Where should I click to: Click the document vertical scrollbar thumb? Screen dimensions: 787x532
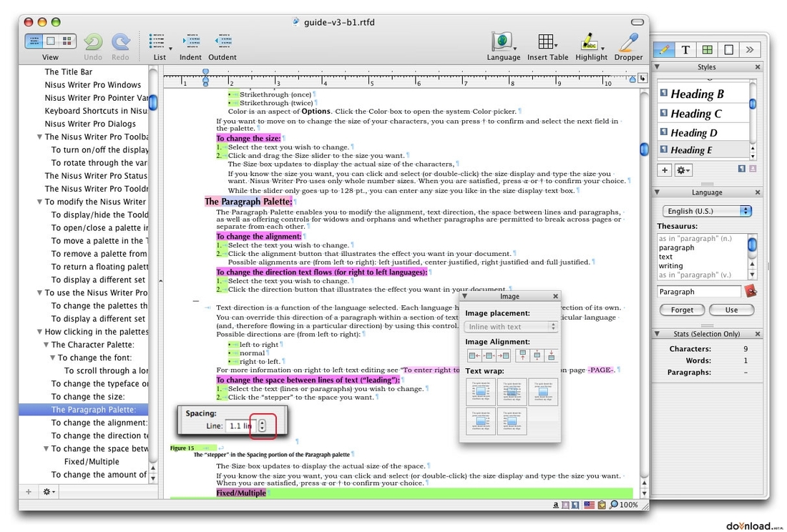[x=644, y=149]
